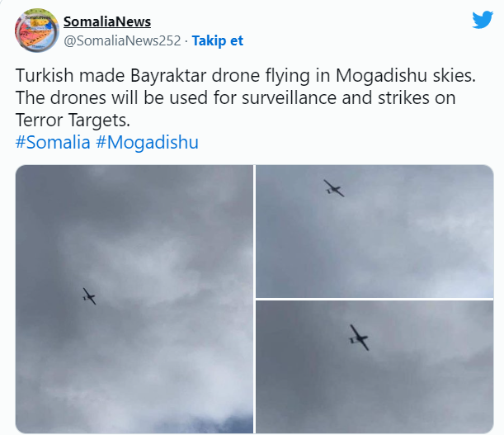Click the SomaliaNews profile avatar

tap(36, 31)
